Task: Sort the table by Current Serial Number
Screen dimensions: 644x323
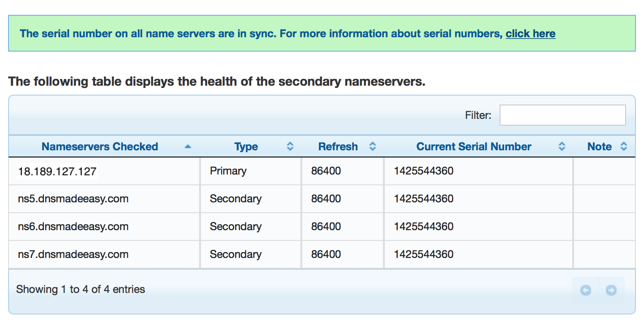Action: pyautogui.click(x=474, y=146)
